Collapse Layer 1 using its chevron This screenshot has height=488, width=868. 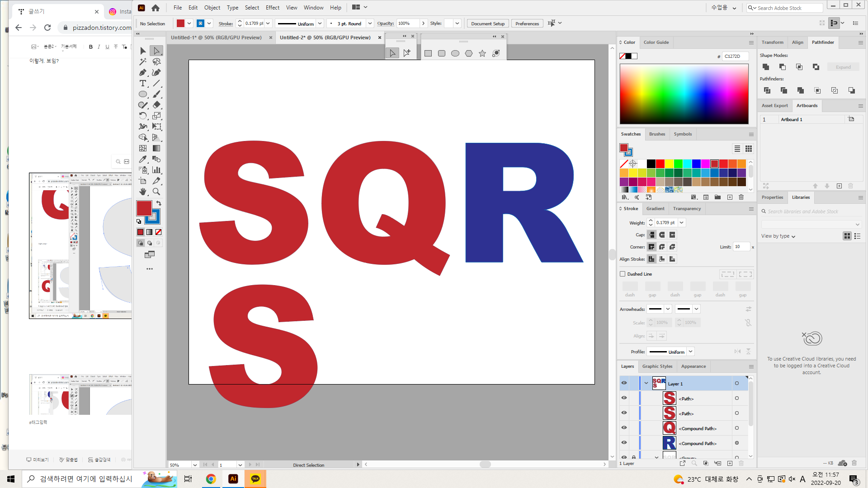[646, 383]
